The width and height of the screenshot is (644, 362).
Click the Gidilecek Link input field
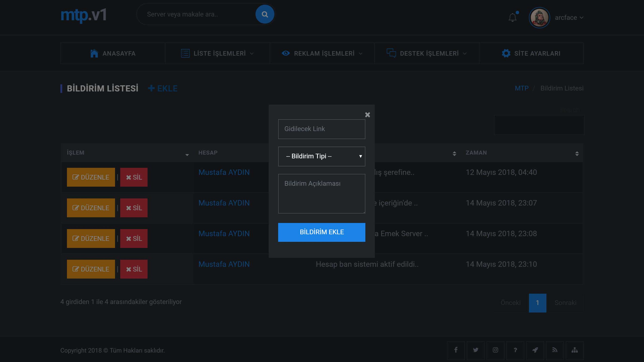pyautogui.click(x=321, y=129)
